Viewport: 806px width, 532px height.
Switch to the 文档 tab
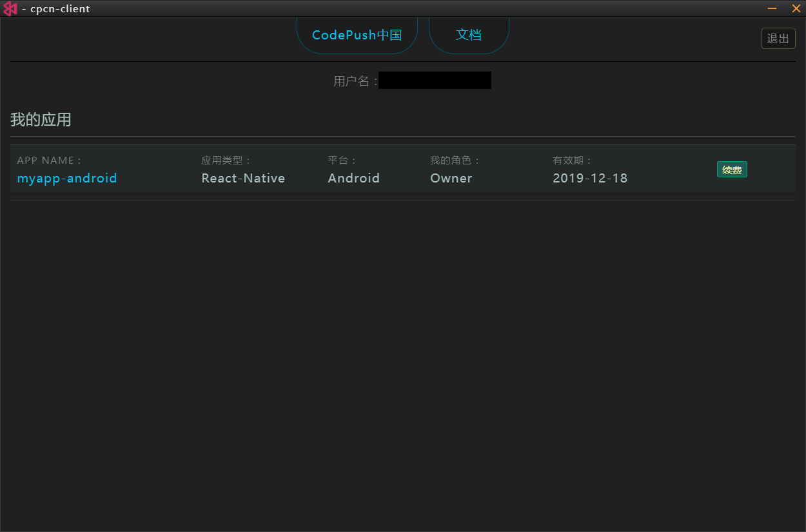[x=469, y=35]
